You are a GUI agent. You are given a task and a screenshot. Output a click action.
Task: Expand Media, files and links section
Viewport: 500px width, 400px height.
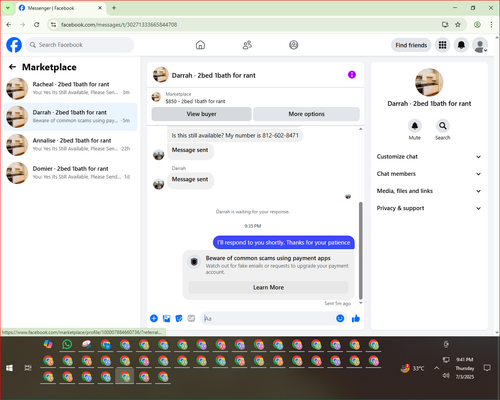[x=429, y=191]
